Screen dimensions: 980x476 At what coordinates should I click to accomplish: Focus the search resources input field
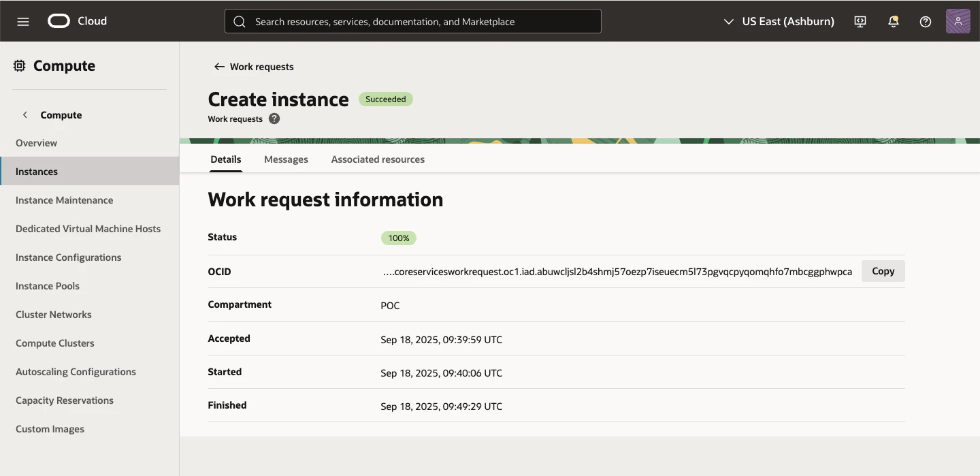click(413, 21)
